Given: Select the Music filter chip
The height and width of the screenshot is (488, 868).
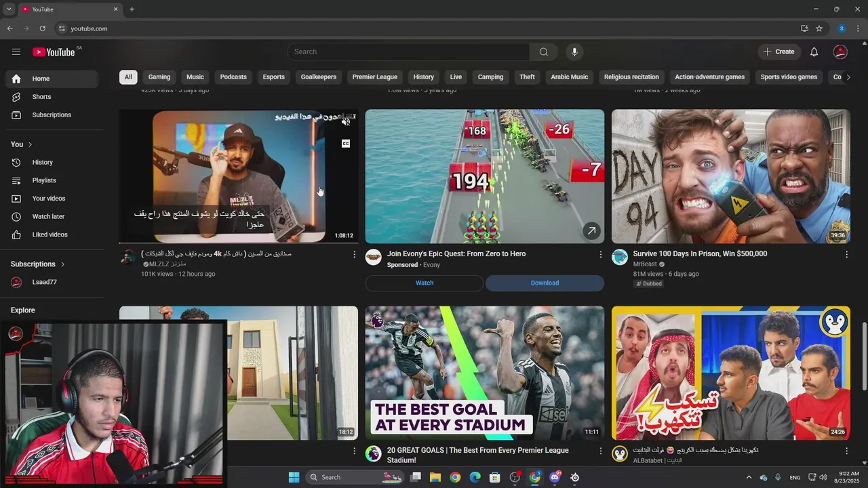Looking at the screenshot, I should [195, 77].
